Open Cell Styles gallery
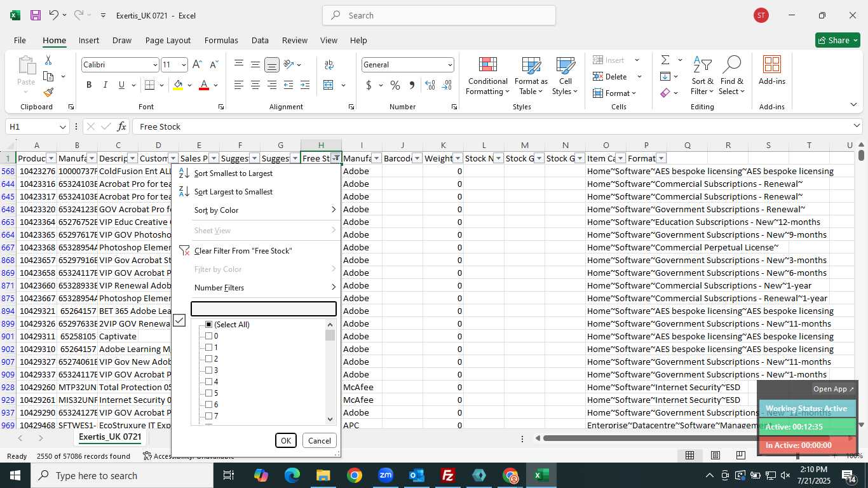Image resolution: width=868 pixels, height=488 pixels. pos(565,76)
